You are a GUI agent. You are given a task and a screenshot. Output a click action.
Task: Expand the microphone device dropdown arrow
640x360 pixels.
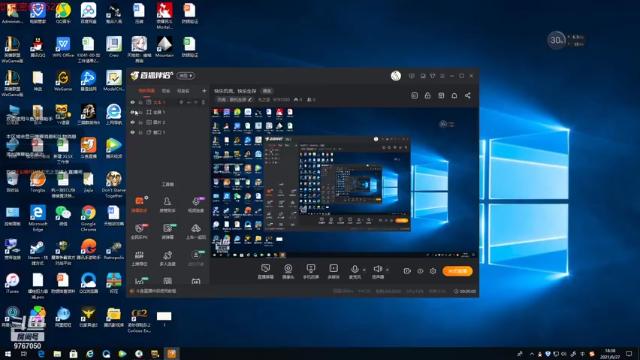364,270
